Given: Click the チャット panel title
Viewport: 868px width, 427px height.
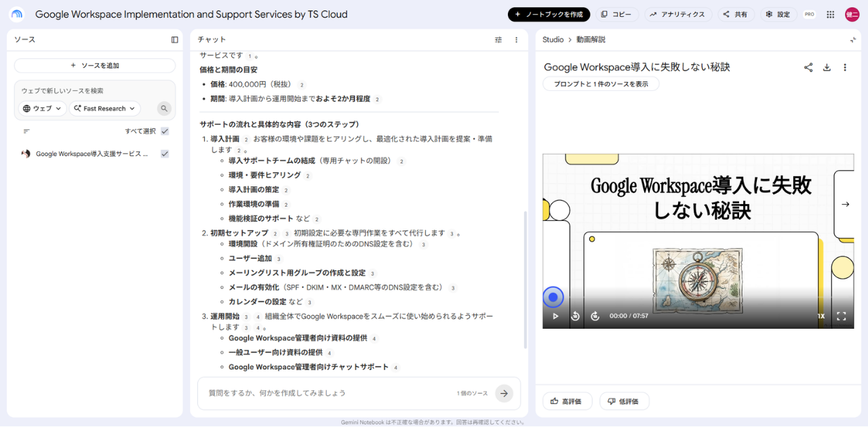Looking at the screenshot, I should pyautogui.click(x=212, y=40).
